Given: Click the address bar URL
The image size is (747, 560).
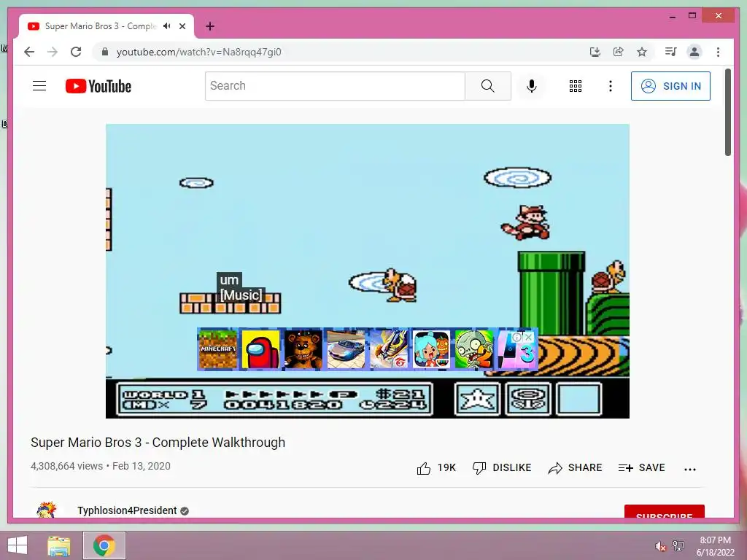Looking at the screenshot, I should click(198, 52).
